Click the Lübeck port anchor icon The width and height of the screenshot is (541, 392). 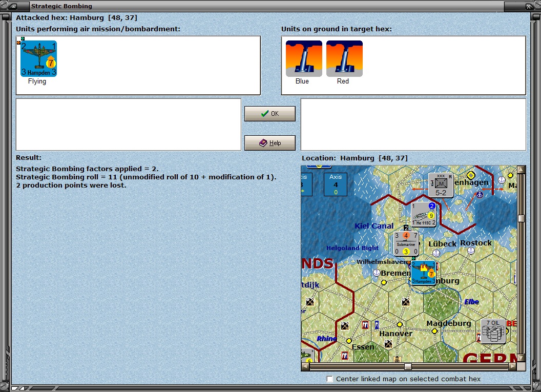(436, 253)
